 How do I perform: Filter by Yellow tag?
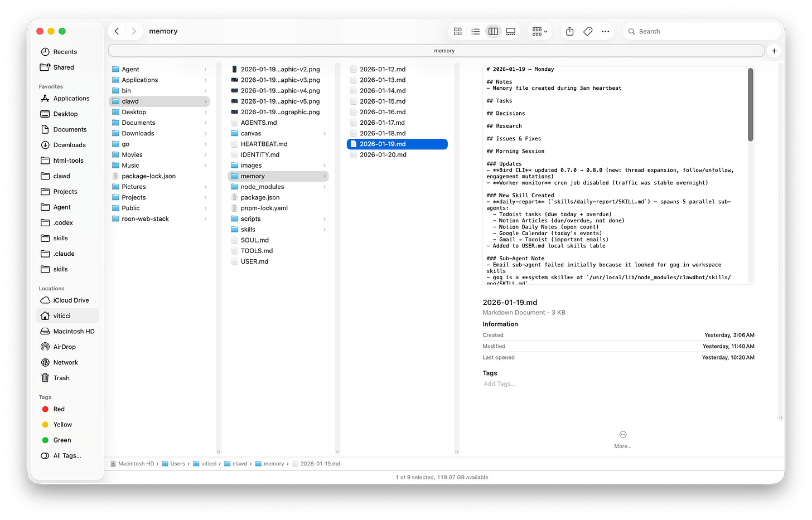pyautogui.click(x=67, y=425)
